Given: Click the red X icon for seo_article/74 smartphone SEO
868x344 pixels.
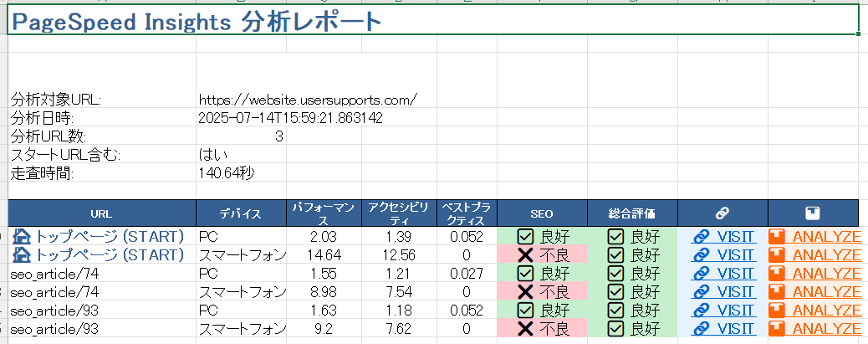Looking at the screenshot, I should [x=525, y=291].
